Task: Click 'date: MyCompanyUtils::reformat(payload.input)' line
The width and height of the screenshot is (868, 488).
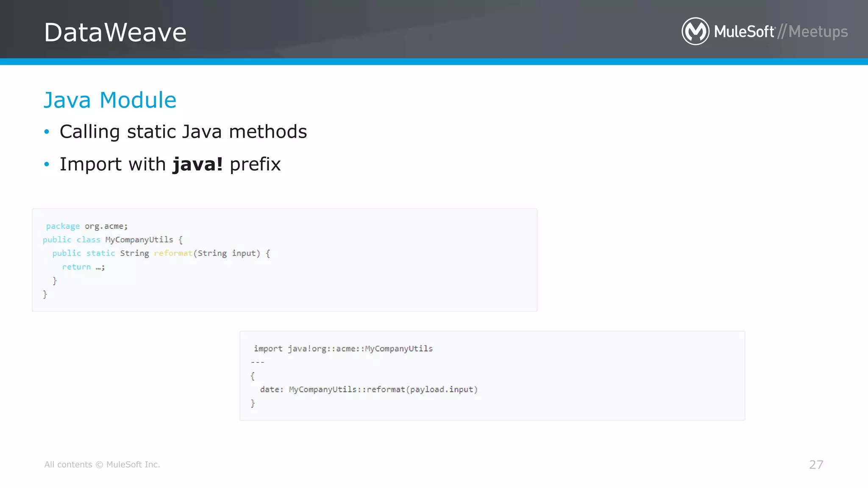Action: (369, 390)
